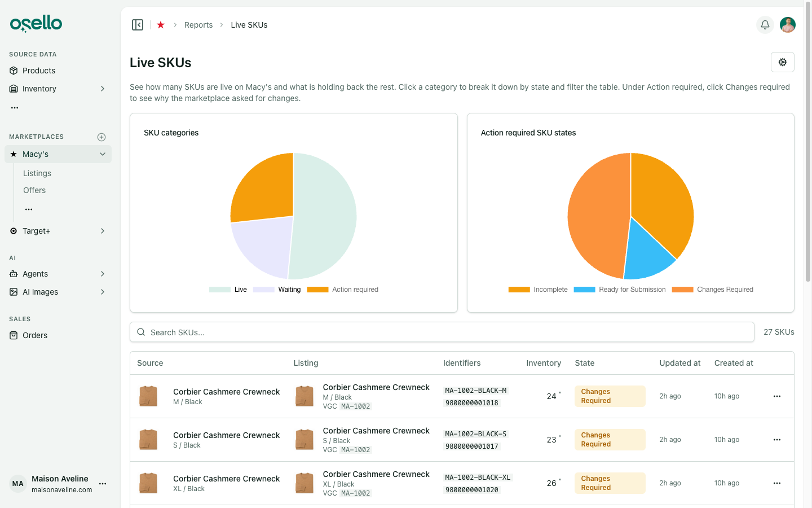This screenshot has width=812, height=508.
Task: Click the Action required pie slice
Action: [265, 189]
